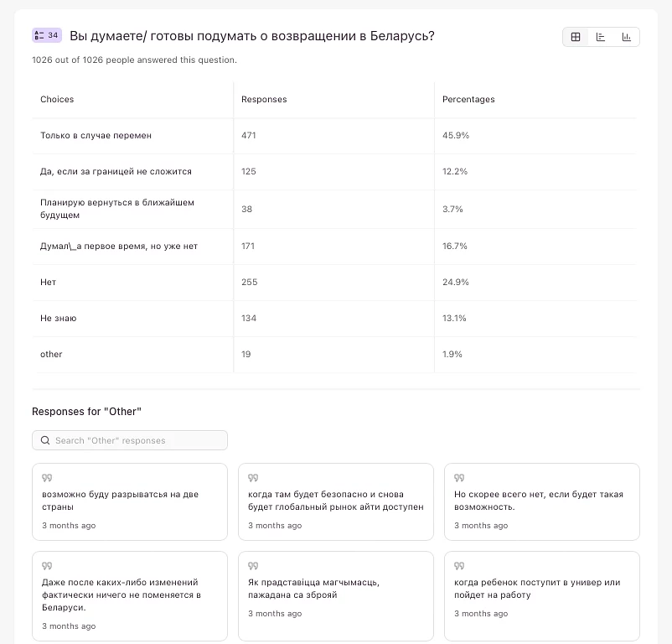The image size is (672, 644).
Task: Click the 'other' choice row
Action: pos(52,354)
